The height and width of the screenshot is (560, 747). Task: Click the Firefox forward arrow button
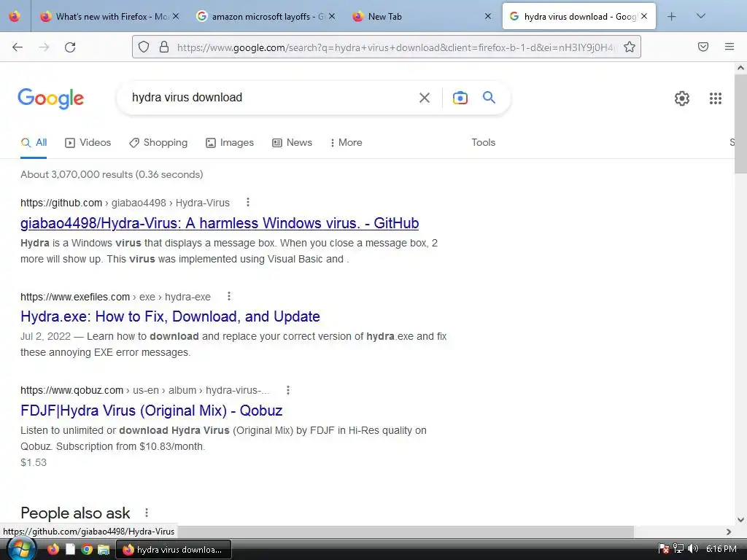point(44,47)
